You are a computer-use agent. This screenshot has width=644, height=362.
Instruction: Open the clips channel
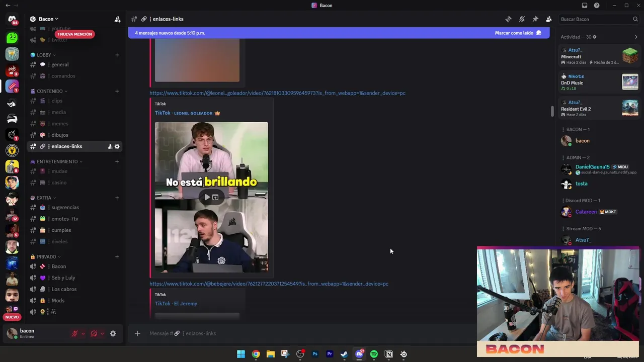(74, 101)
